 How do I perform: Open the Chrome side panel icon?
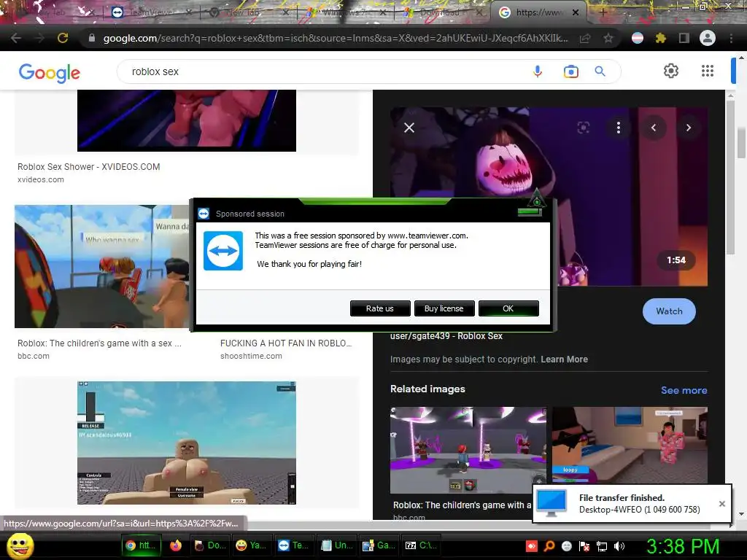pos(684,38)
